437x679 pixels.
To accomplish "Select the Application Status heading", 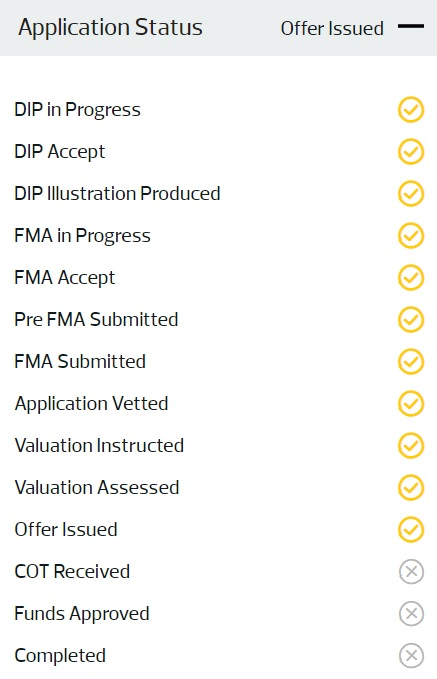I will point(110,29).
